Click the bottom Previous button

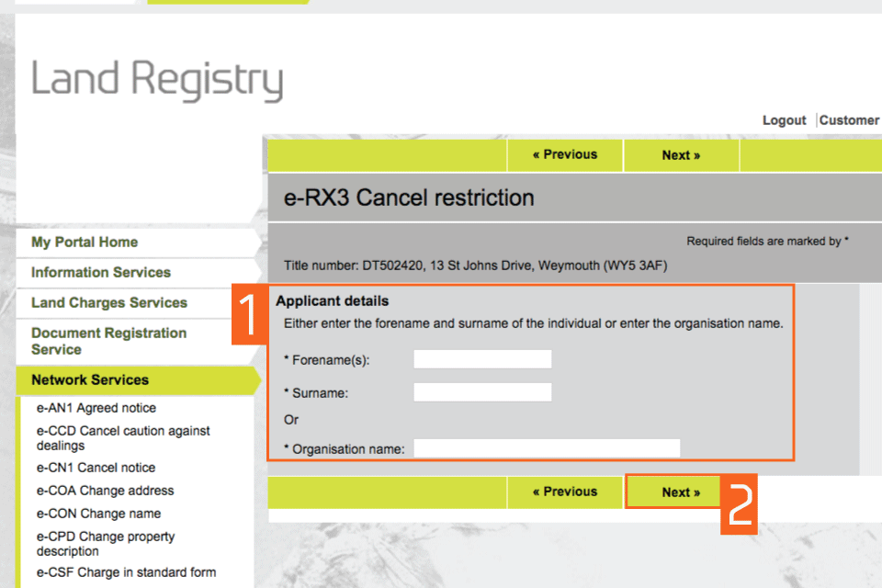[x=565, y=492]
